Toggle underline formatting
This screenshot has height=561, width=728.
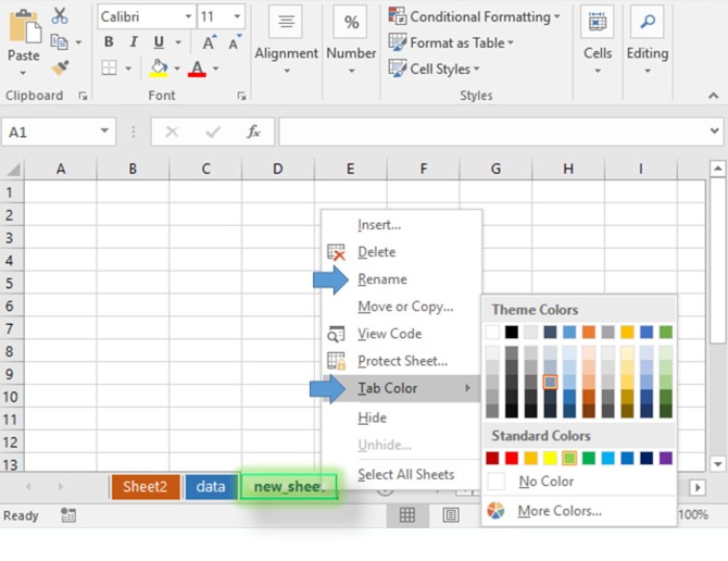[x=159, y=42]
